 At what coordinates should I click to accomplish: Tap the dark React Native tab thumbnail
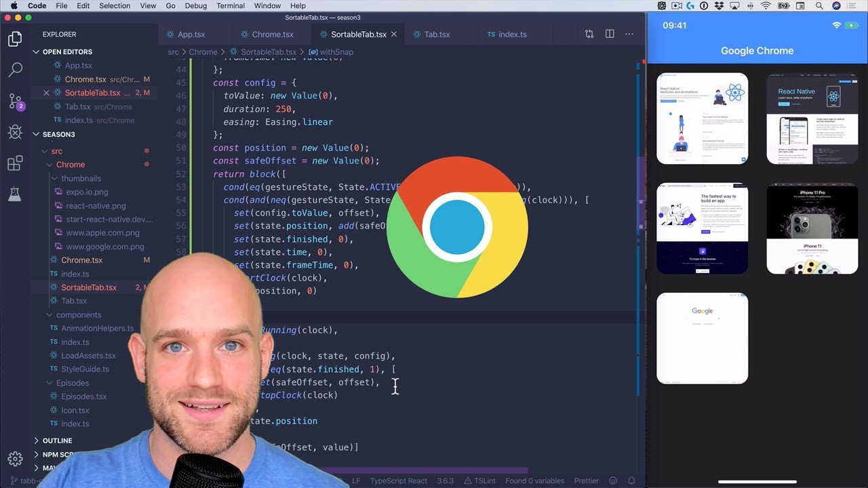[x=812, y=119]
